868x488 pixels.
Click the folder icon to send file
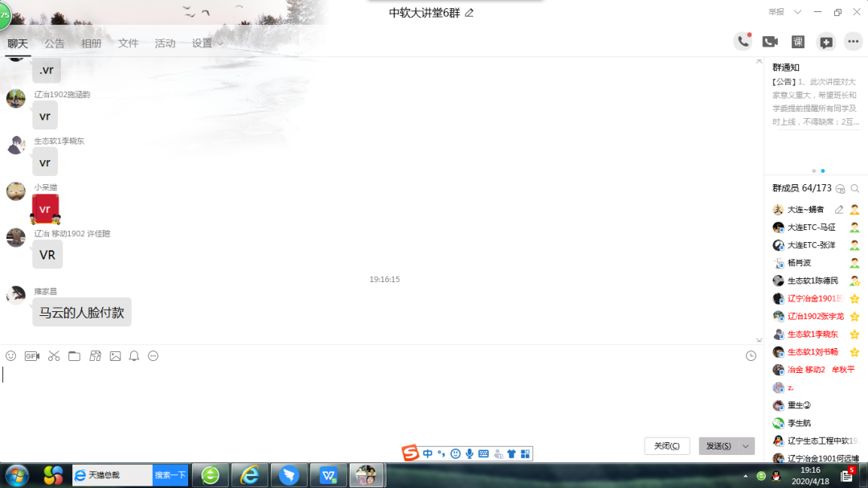(x=74, y=356)
